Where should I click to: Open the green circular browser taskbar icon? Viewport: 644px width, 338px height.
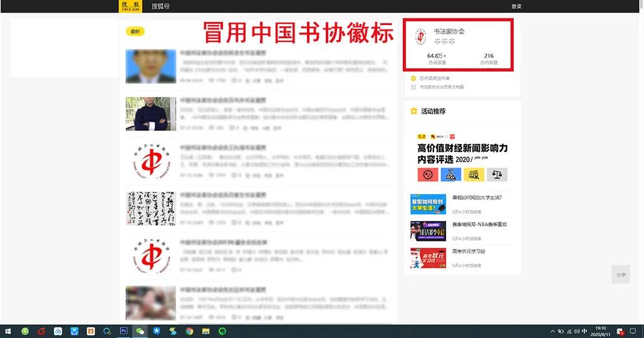coord(25,332)
